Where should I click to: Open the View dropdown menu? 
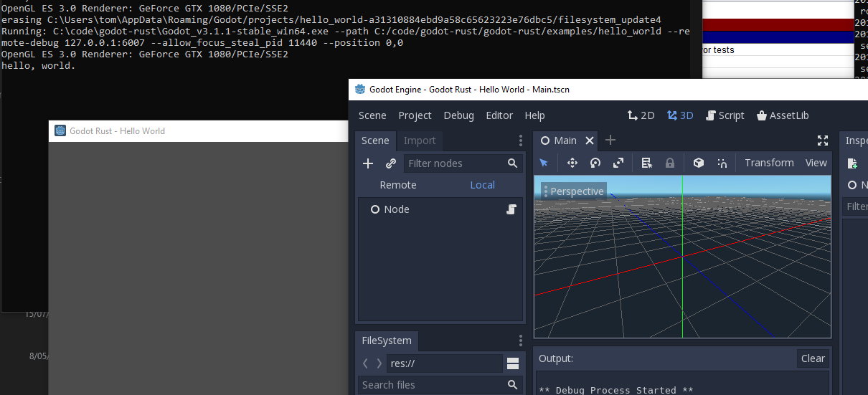pos(816,163)
